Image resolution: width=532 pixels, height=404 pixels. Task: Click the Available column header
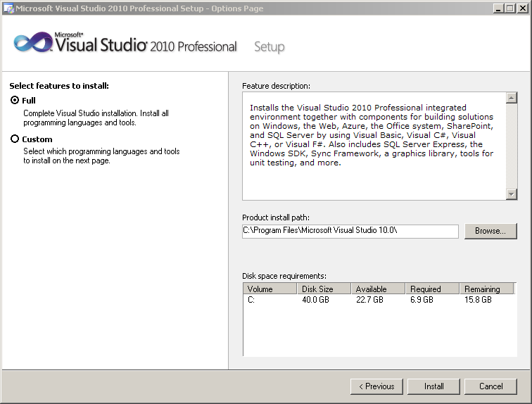pyautogui.click(x=379, y=289)
